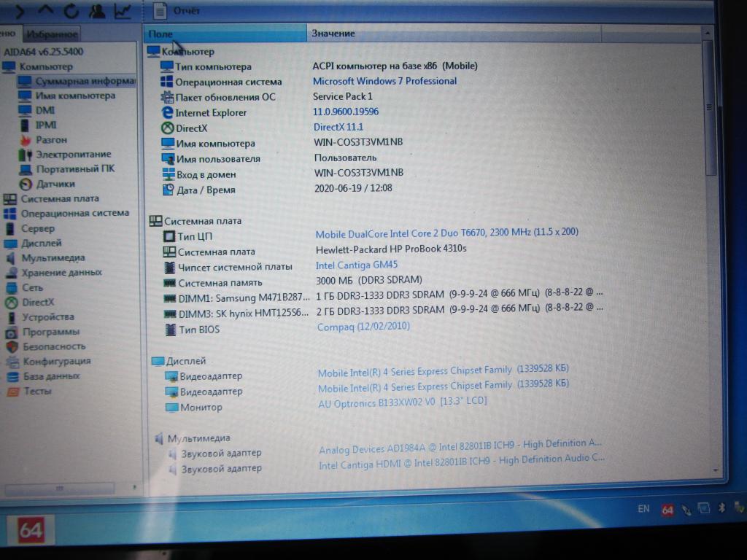Open Intel Cantiga HDMI audio link
747x560 pixels.
pos(462,462)
